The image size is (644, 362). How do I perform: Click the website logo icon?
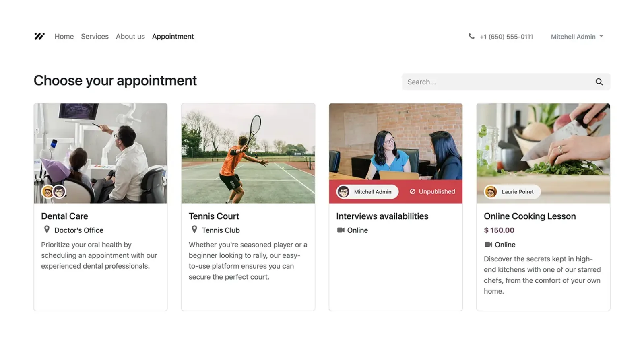(x=39, y=36)
